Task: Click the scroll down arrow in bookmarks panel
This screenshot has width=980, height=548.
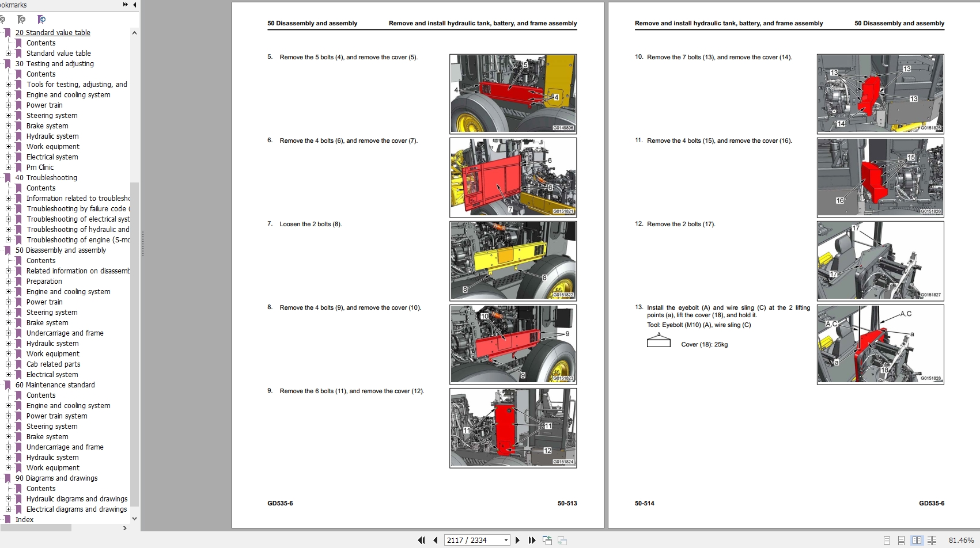Action: tap(134, 519)
